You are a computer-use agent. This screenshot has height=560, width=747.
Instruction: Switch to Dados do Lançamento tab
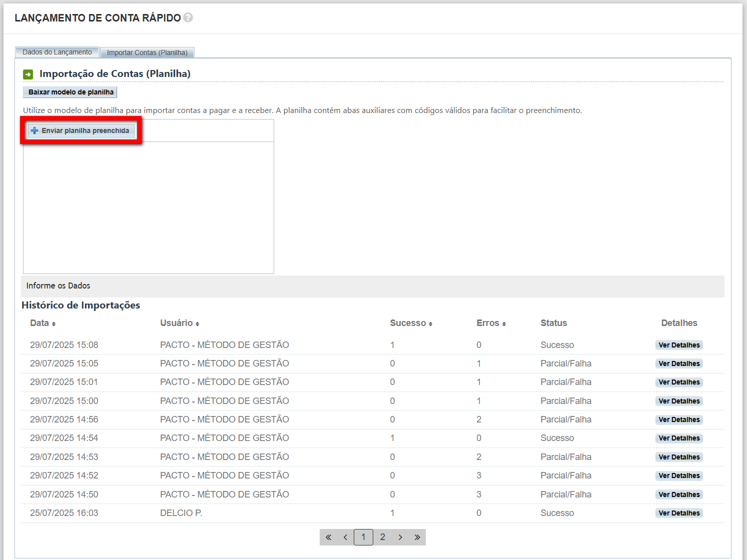[57, 52]
